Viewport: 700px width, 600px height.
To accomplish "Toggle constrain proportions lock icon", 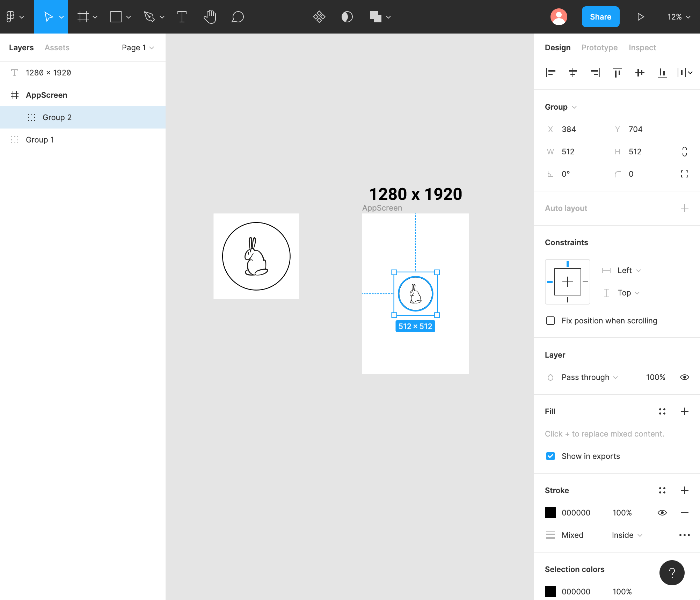I will 684,152.
